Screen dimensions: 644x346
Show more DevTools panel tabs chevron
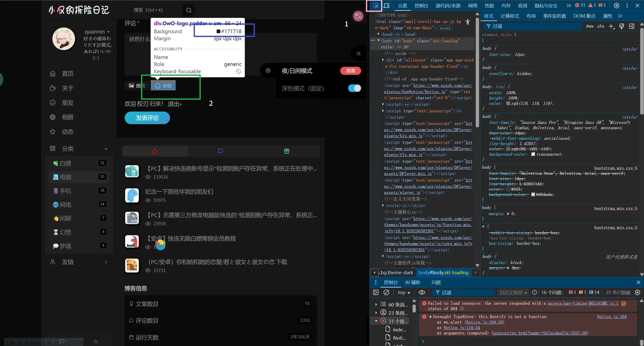pos(568,6)
